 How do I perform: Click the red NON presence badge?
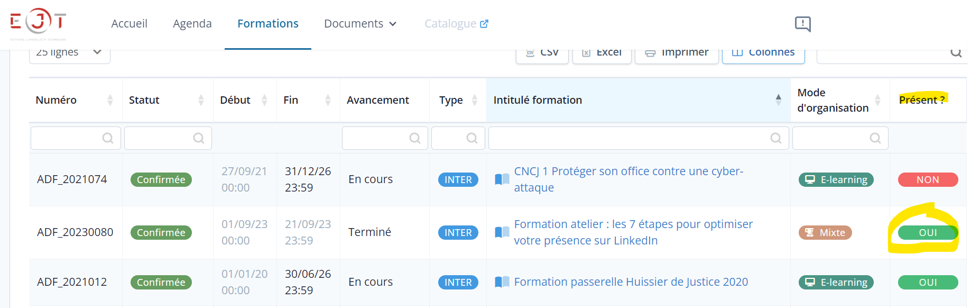[x=928, y=180]
